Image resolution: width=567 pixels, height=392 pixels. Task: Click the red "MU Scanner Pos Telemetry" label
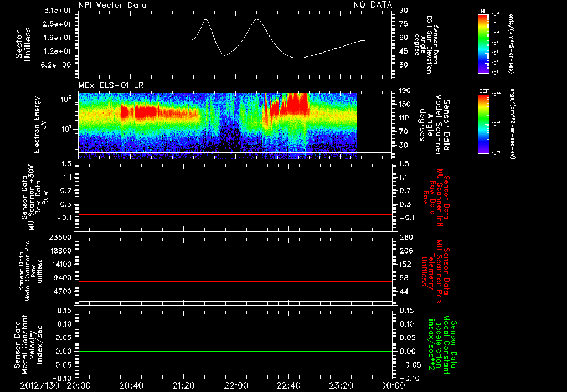[435, 271]
